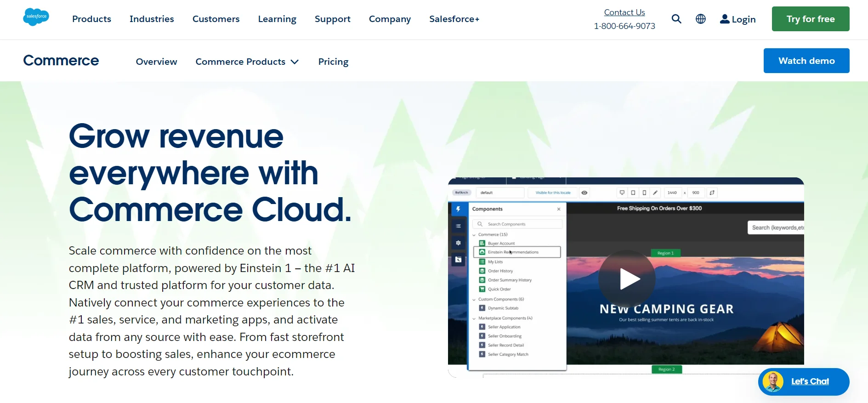
Task: Select desktop view icon in toolbar
Action: 622,193
